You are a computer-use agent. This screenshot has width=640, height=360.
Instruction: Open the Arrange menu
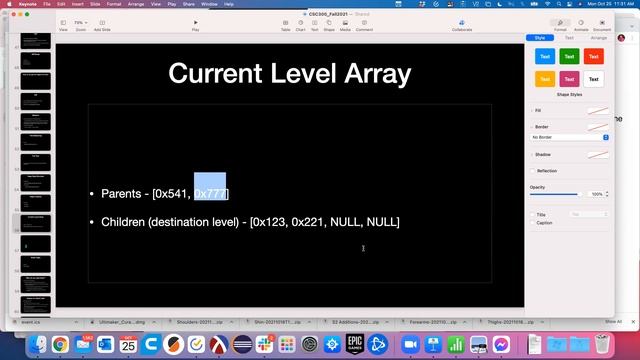(x=136, y=4)
